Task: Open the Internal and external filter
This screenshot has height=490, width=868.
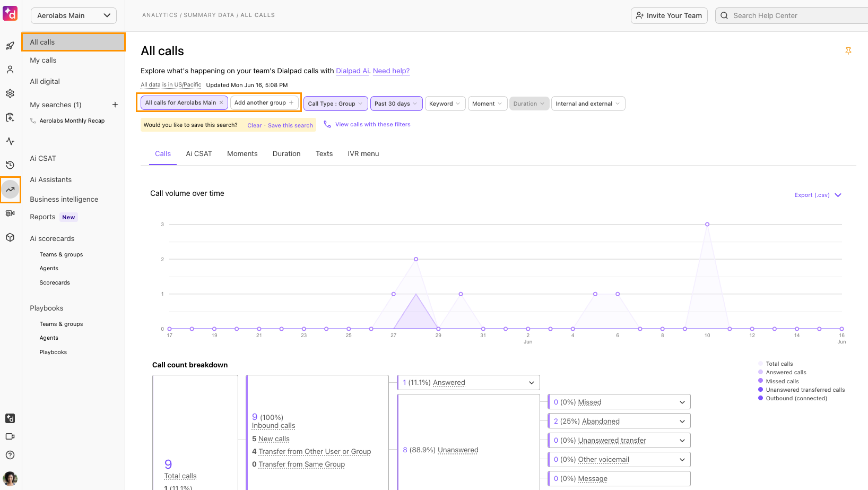Action: tap(588, 104)
